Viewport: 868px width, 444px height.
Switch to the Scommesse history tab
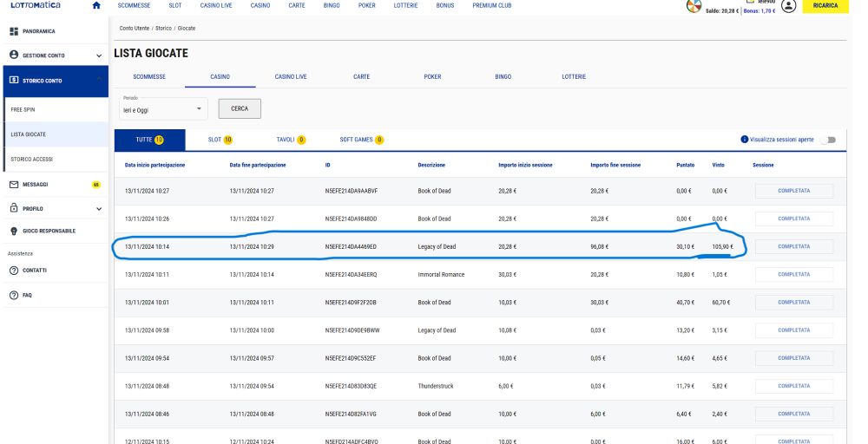click(149, 76)
